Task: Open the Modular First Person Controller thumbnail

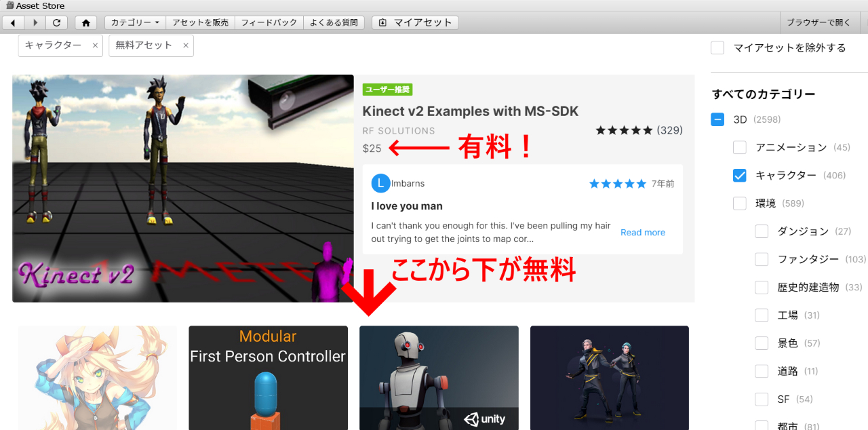Action: tap(268, 378)
